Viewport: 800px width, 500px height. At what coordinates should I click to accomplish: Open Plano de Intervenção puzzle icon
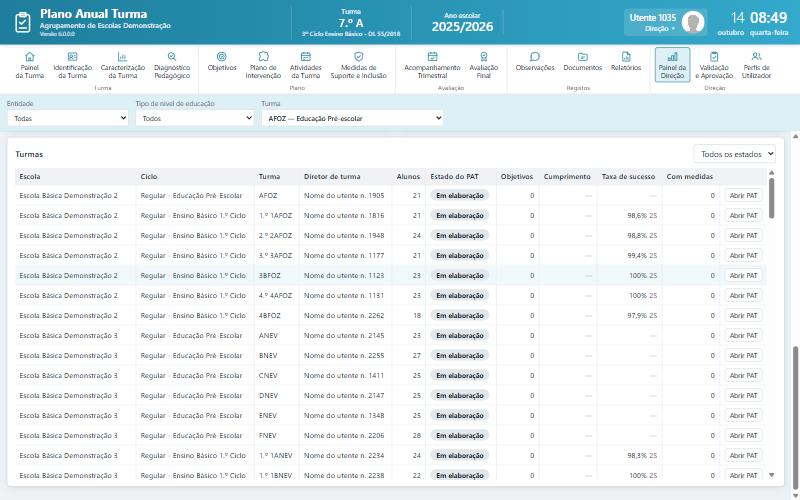(263, 57)
